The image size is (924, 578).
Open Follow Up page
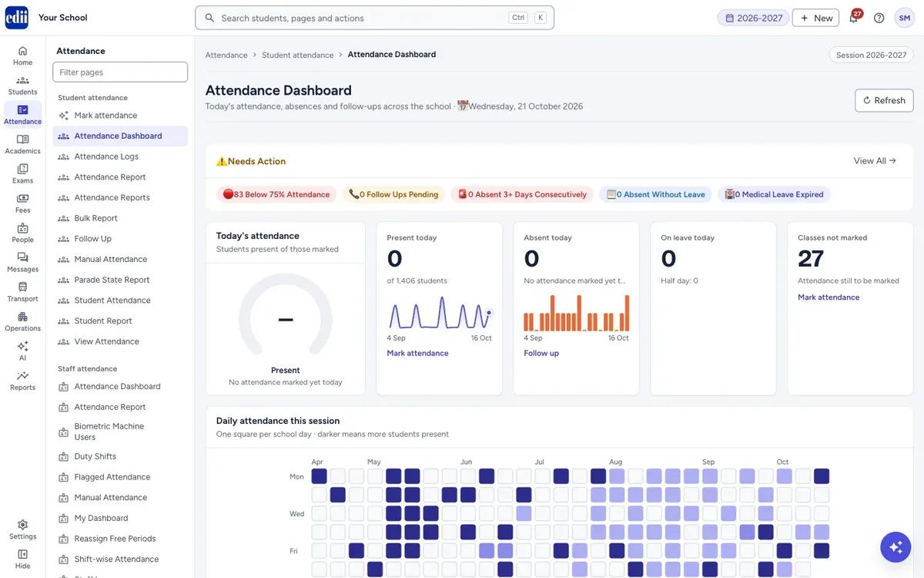point(120,239)
